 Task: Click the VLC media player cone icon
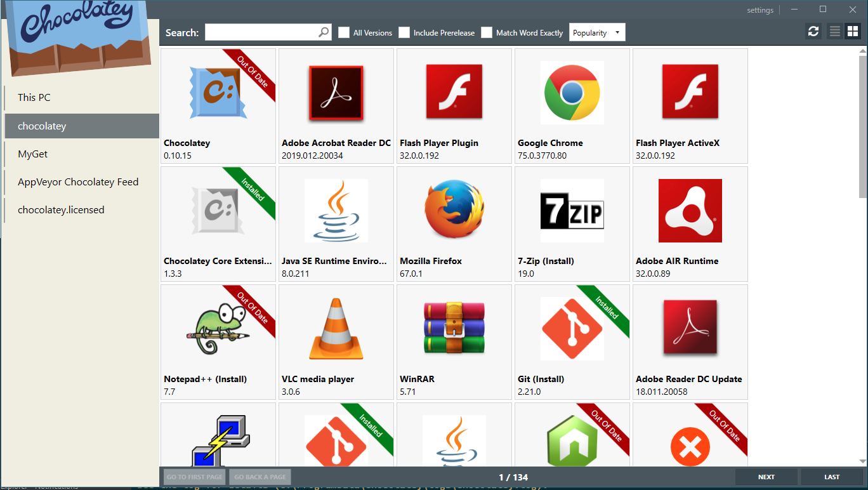(336, 329)
